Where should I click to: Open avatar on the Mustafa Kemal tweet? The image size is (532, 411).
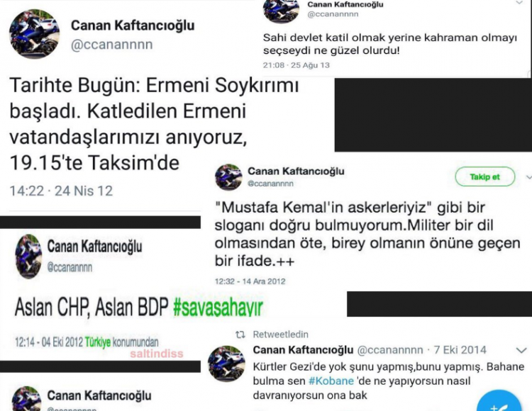pos(228,177)
